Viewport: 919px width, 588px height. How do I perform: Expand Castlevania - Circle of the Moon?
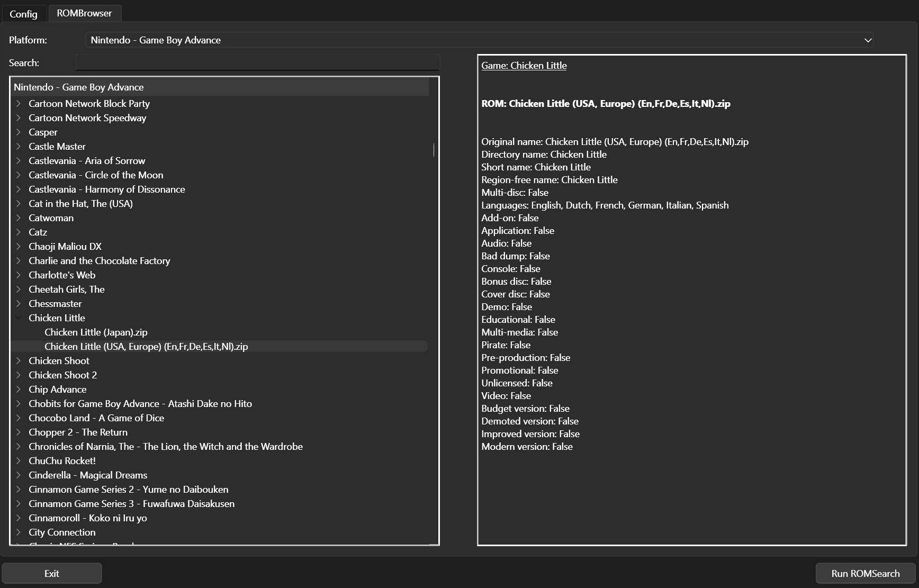(x=18, y=175)
